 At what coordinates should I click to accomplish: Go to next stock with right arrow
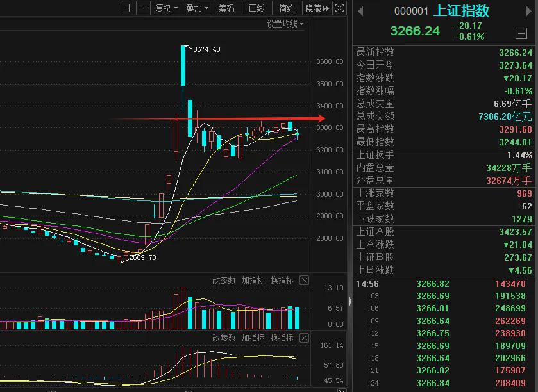click(528, 12)
